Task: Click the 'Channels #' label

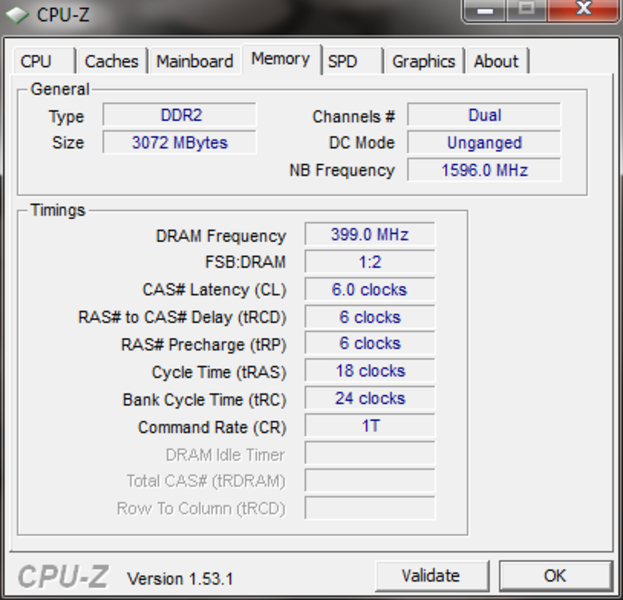Action: 354,116
